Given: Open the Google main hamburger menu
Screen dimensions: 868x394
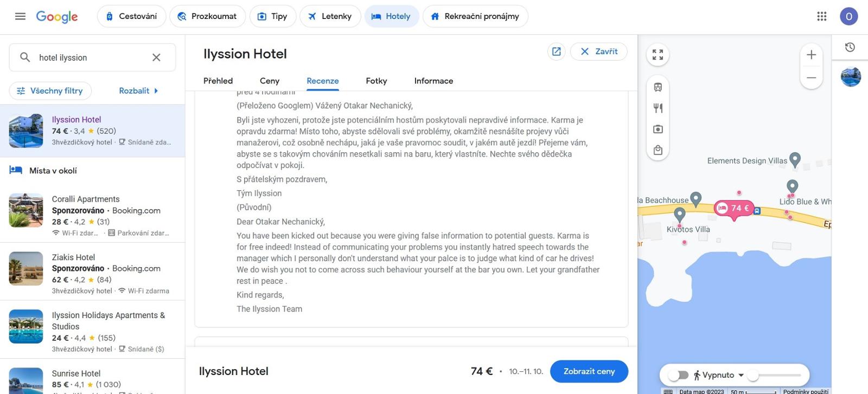Looking at the screenshot, I should 20,16.
